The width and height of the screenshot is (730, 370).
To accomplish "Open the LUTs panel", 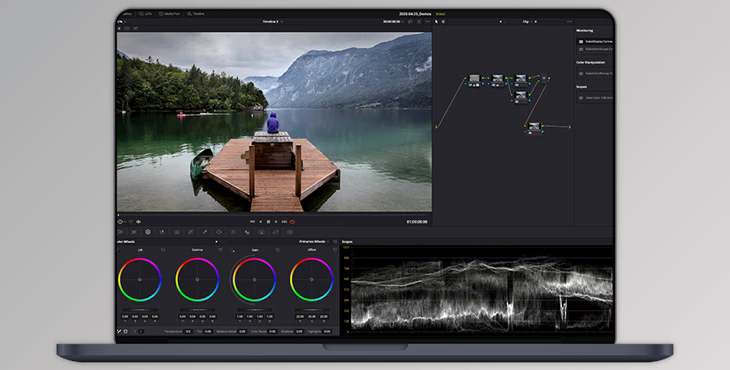I will [145, 13].
